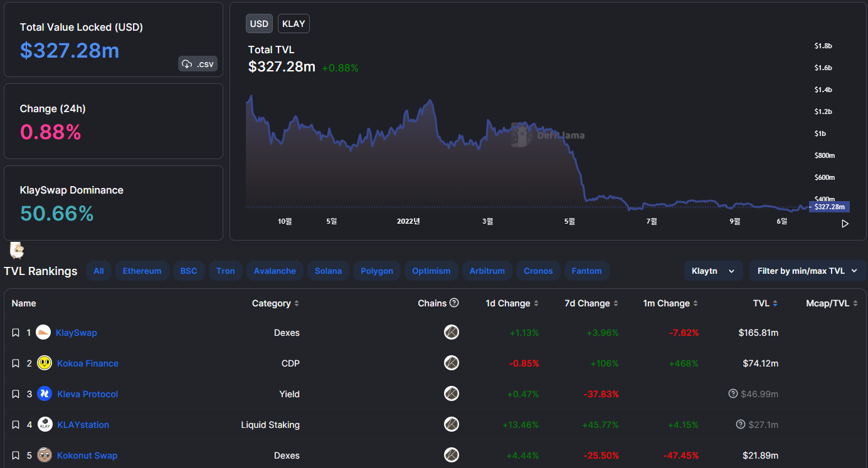The image size is (868, 468).
Task: Filter rankings by Fantom chain
Action: click(x=586, y=271)
